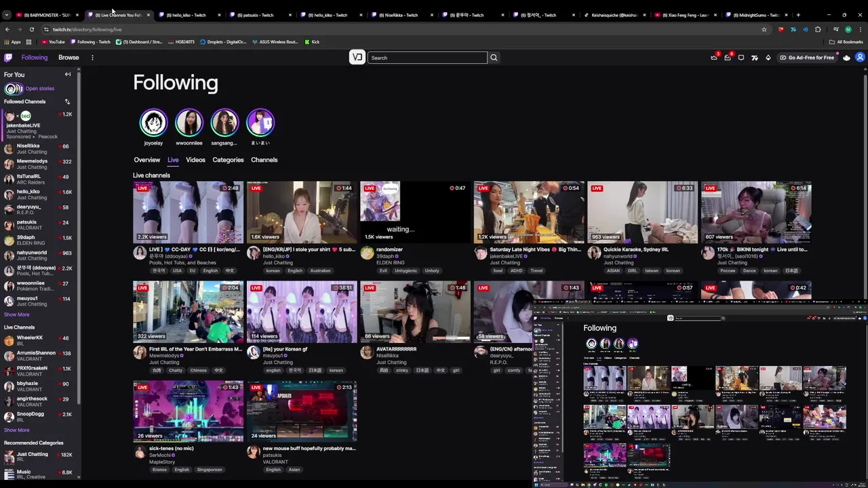The width and height of the screenshot is (868, 488).
Task: Open the Get Bits diamond icon
Action: tap(768, 58)
